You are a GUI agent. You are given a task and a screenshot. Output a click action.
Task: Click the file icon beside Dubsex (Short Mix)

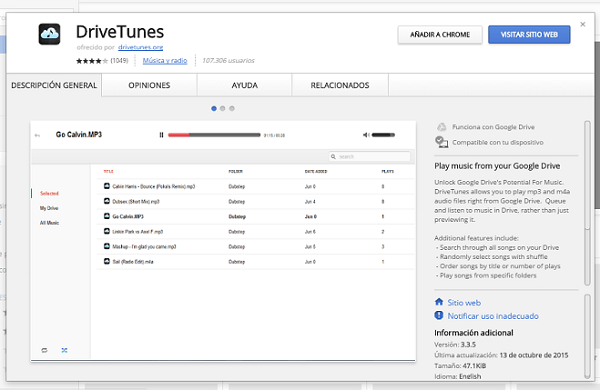click(107, 201)
